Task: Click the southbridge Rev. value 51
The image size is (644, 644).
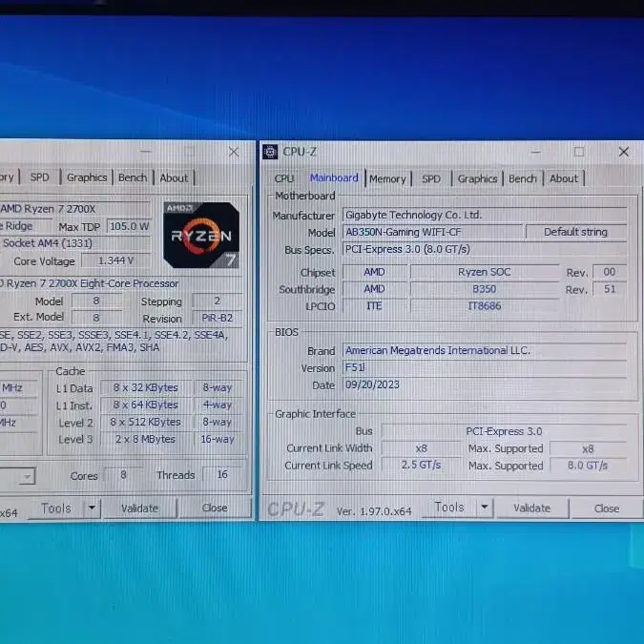Action: point(610,289)
